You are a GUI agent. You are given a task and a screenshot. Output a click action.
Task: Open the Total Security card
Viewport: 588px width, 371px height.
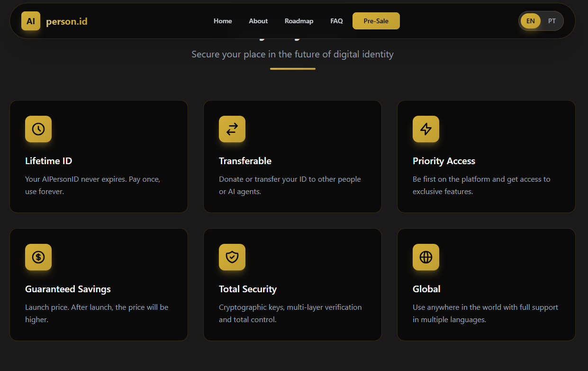(292, 284)
